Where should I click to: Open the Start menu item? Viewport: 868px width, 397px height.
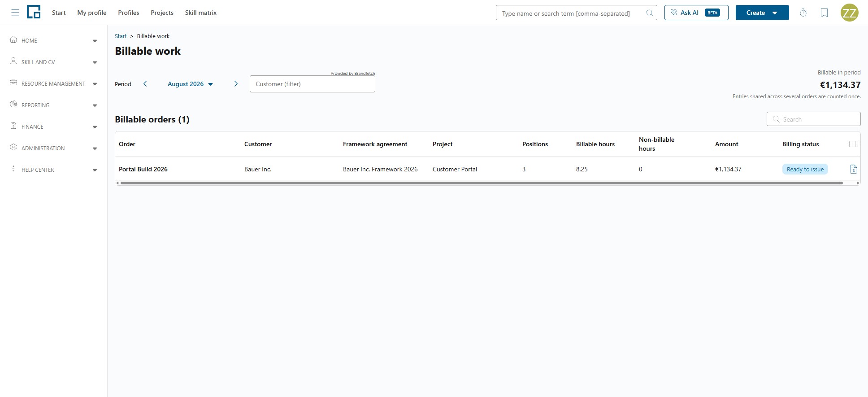59,13
